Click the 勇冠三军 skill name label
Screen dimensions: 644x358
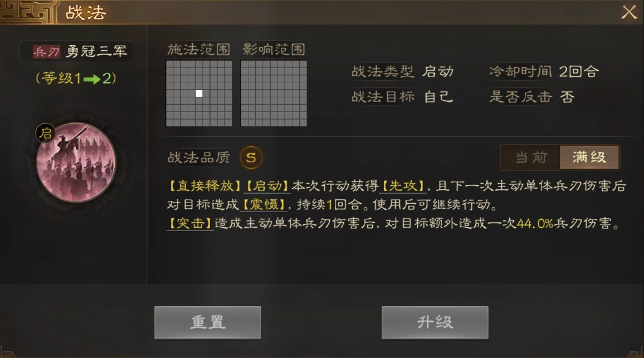(x=96, y=51)
